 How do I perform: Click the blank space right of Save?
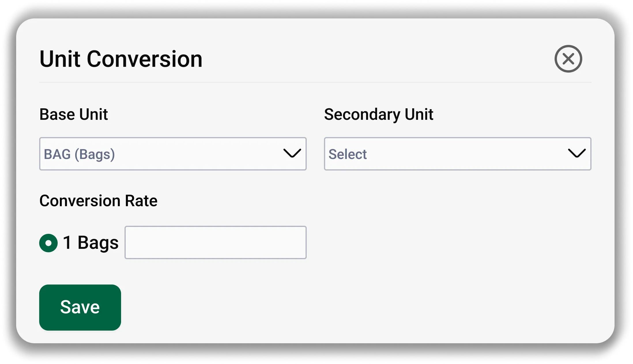coord(346,308)
